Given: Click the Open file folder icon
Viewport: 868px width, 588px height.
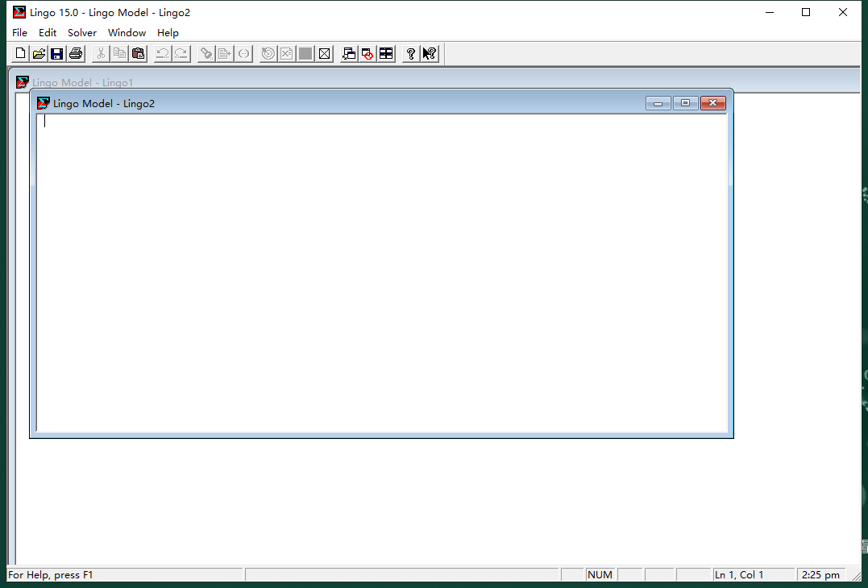Looking at the screenshot, I should point(39,54).
